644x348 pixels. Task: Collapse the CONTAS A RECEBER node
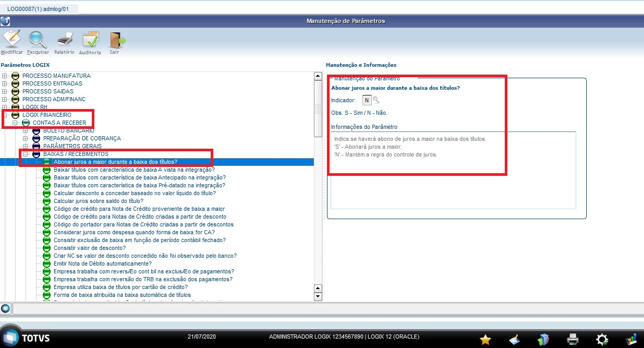(15, 123)
